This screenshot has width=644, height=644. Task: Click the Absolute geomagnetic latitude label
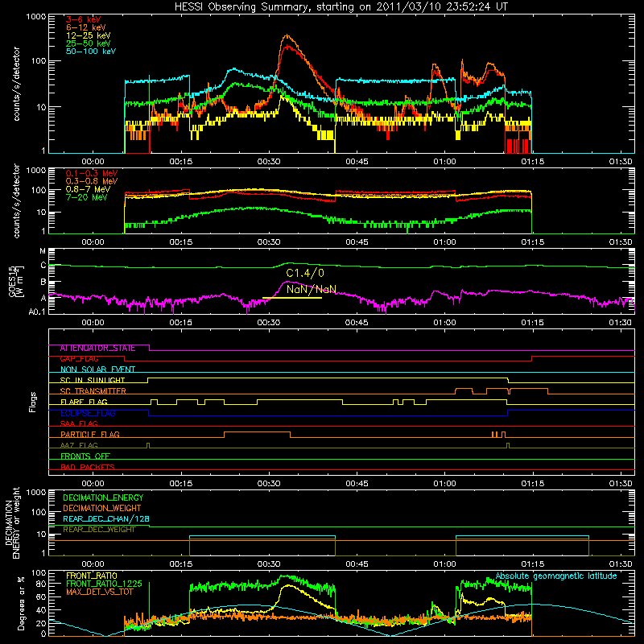(556, 576)
